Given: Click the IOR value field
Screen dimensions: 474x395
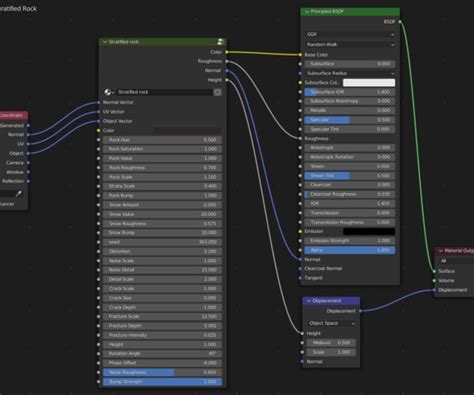Looking at the screenshot, I should [x=350, y=203].
